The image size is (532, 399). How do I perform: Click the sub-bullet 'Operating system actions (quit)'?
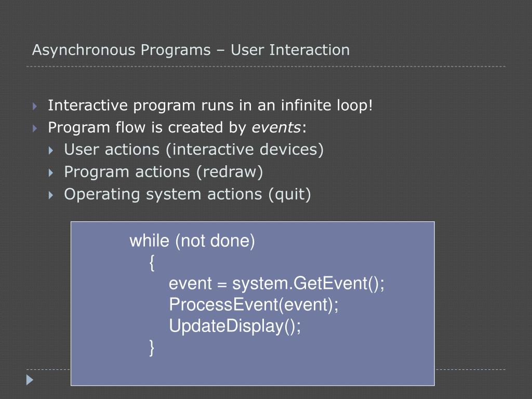(x=187, y=194)
